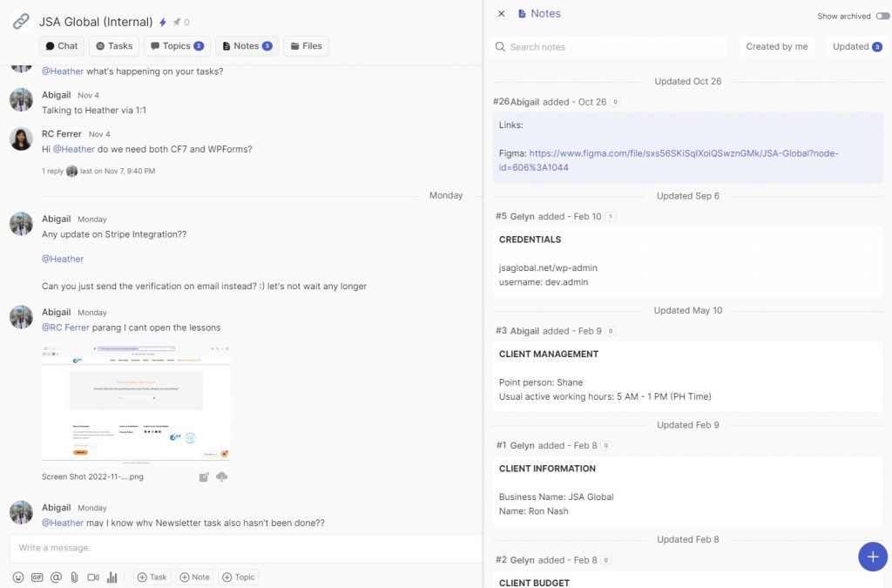The image size is (892, 588).
Task: Expand the 1 reply thread under RC Ferrer
Action: coord(54,171)
